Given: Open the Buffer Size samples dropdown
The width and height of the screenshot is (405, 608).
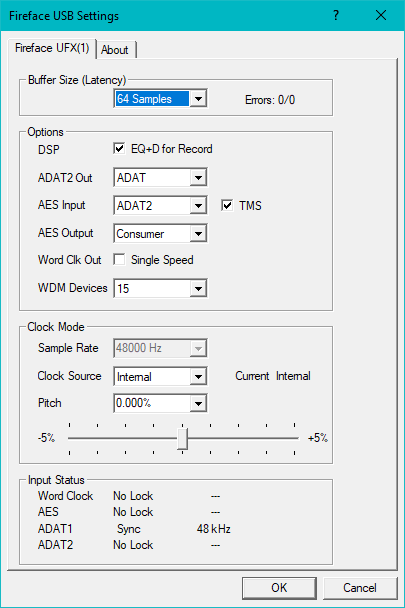Looking at the screenshot, I should [x=198, y=99].
